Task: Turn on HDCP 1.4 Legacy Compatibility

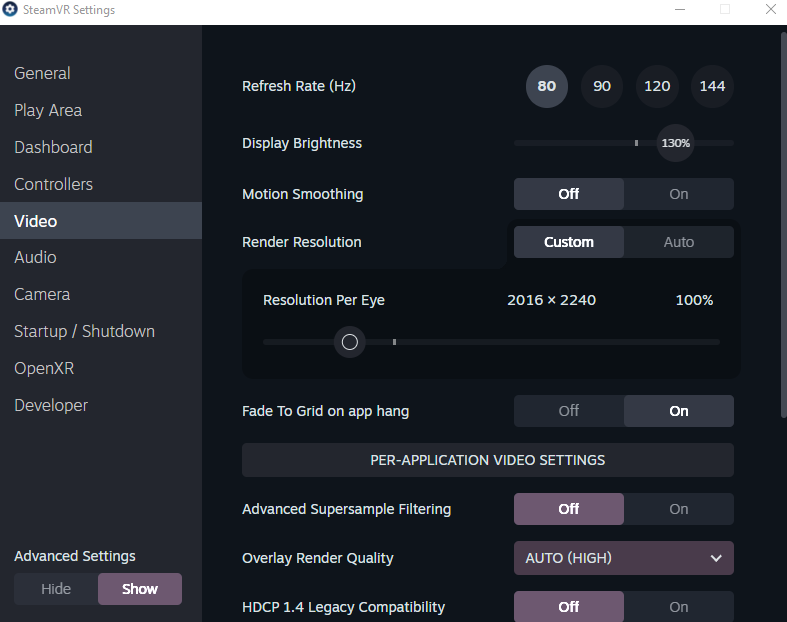Action: point(679,607)
